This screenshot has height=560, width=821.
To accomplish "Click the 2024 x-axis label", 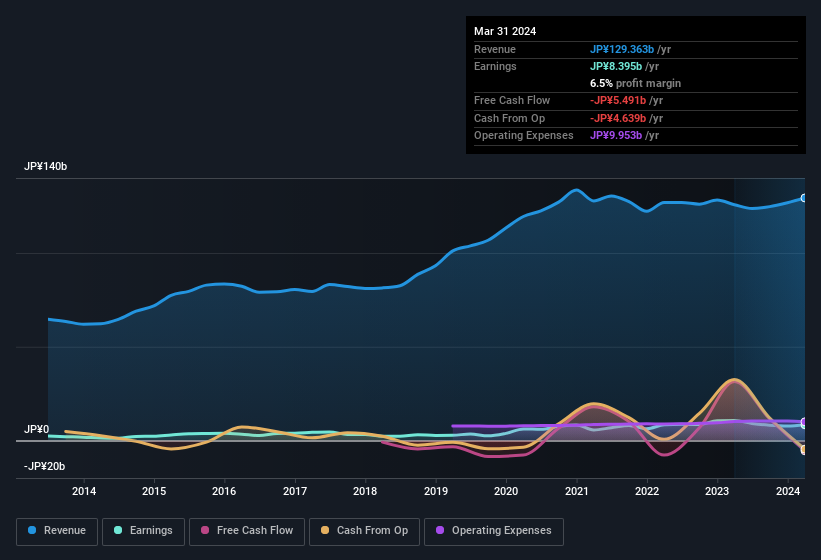I will click(x=787, y=491).
